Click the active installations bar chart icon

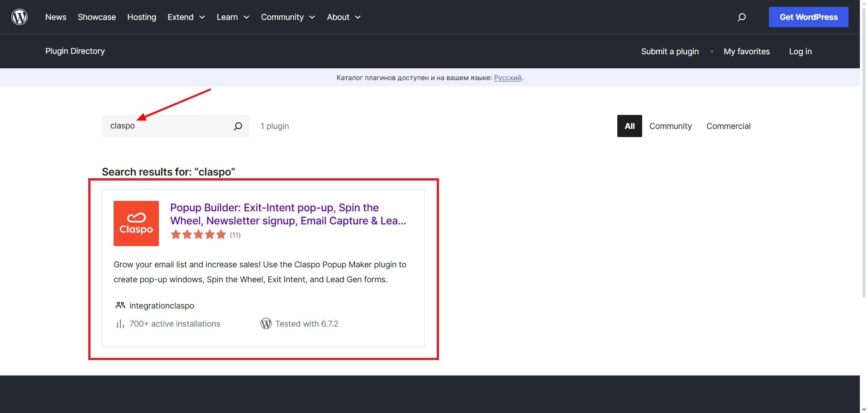[x=120, y=324]
